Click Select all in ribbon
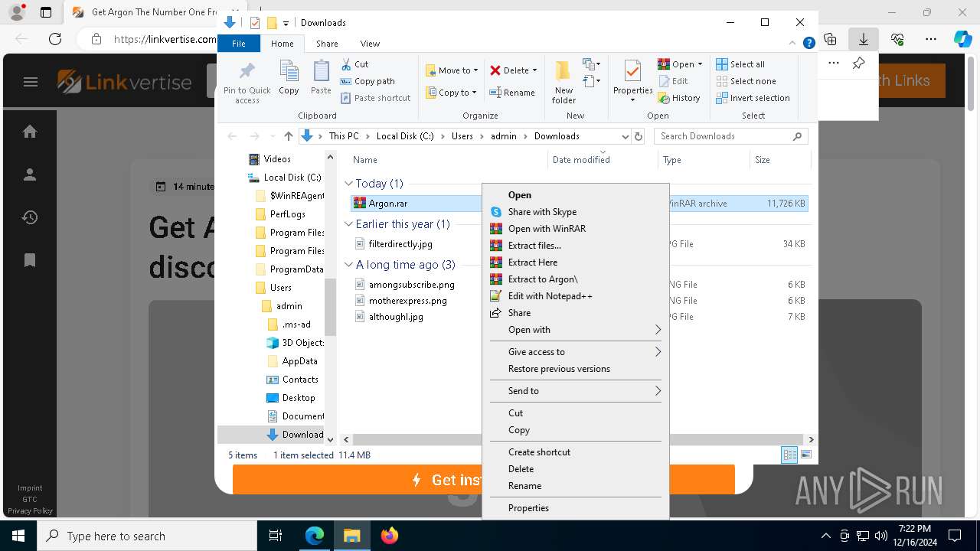The height and width of the screenshot is (551, 980). (x=740, y=64)
